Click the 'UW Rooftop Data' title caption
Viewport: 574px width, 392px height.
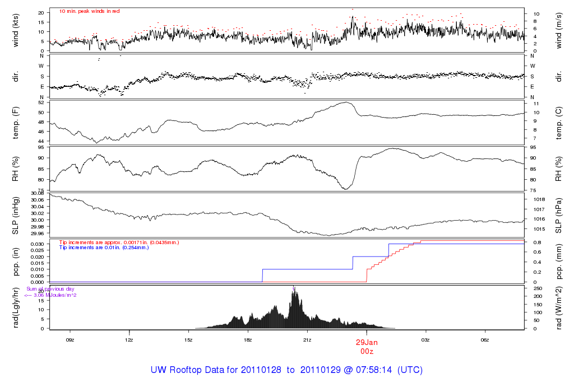coord(286,370)
